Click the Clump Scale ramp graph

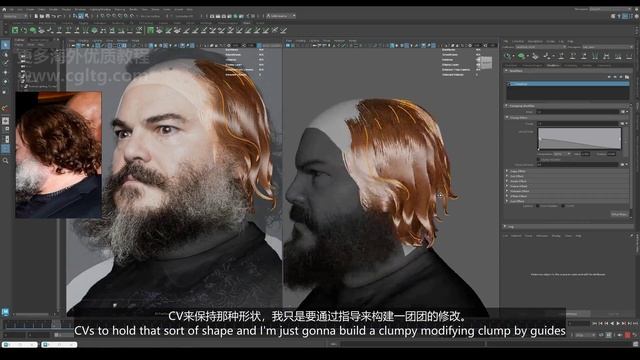pyautogui.click(x=579, y=139)
